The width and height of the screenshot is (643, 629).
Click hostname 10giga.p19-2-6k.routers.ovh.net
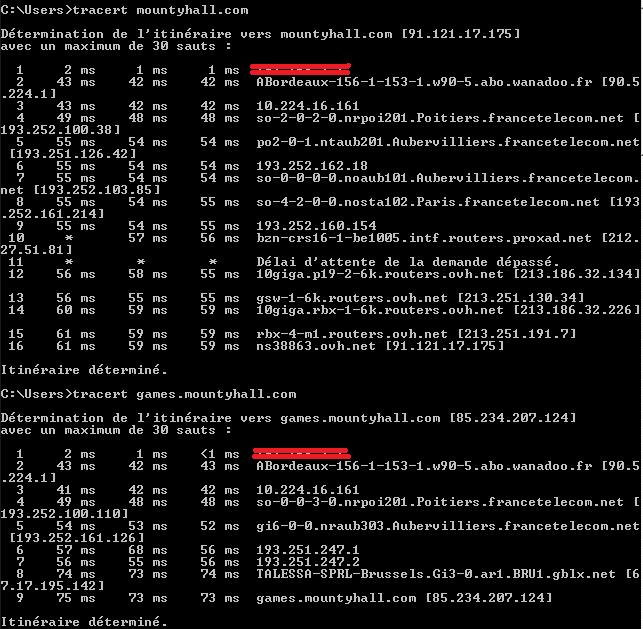coord(380,274)
